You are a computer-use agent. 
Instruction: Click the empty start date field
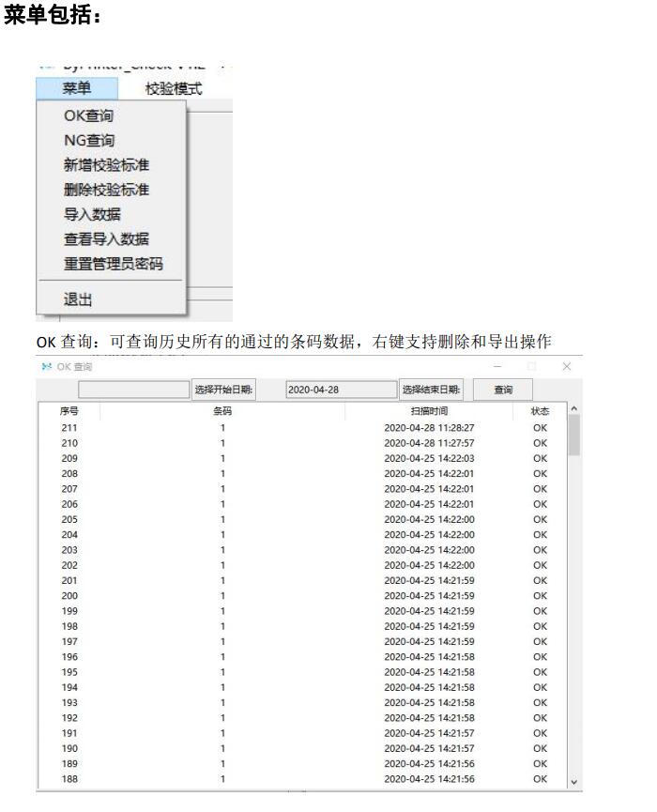click(x=133, y=389)
